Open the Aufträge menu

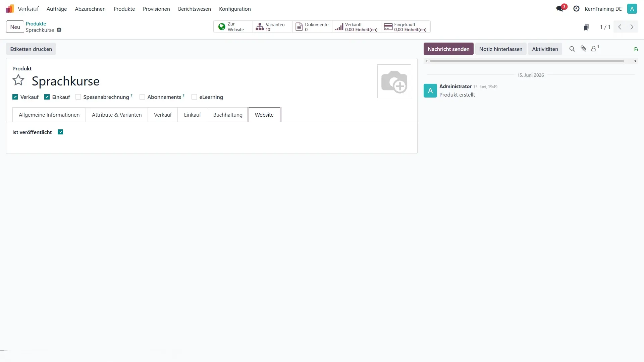(57, 9)
